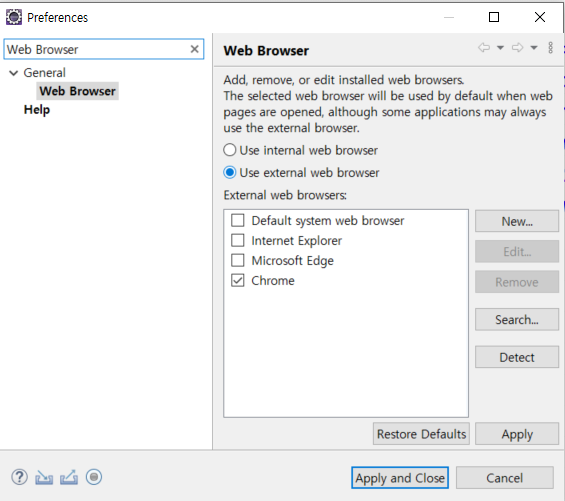The height and width of the screenshot is (501, 565).
Task: Click the Internet Explorer row label
Action: coord(297,240)
